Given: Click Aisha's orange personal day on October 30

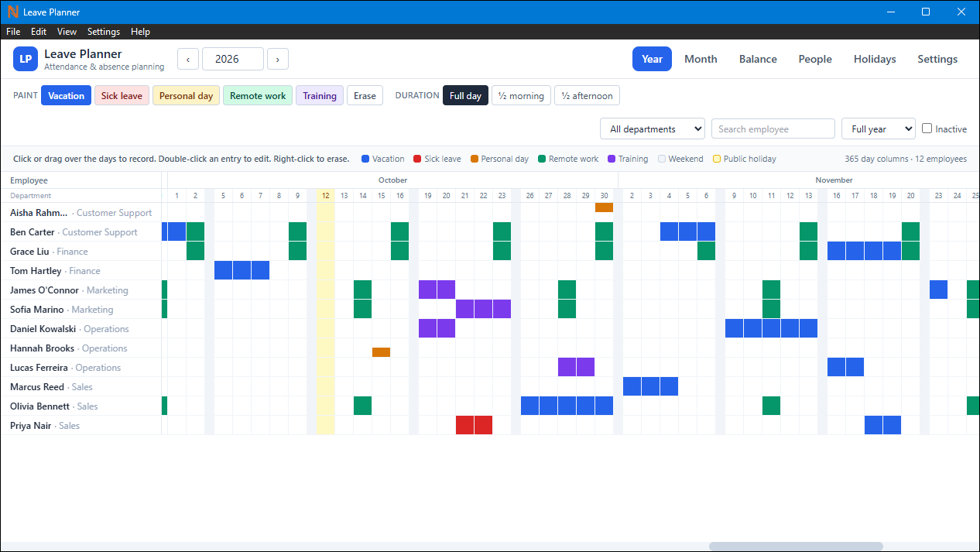Looking at the screenshot, I should (605, 207).
